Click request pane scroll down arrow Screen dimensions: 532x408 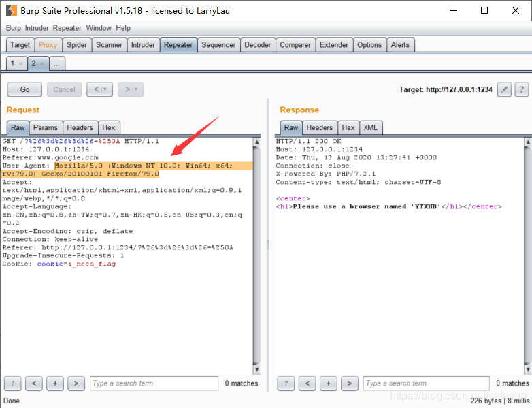coord(257,369)
